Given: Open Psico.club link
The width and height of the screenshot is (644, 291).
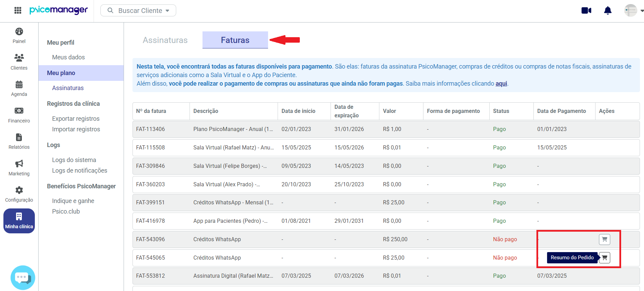Looking at the screenshot, I should [66, 212].
